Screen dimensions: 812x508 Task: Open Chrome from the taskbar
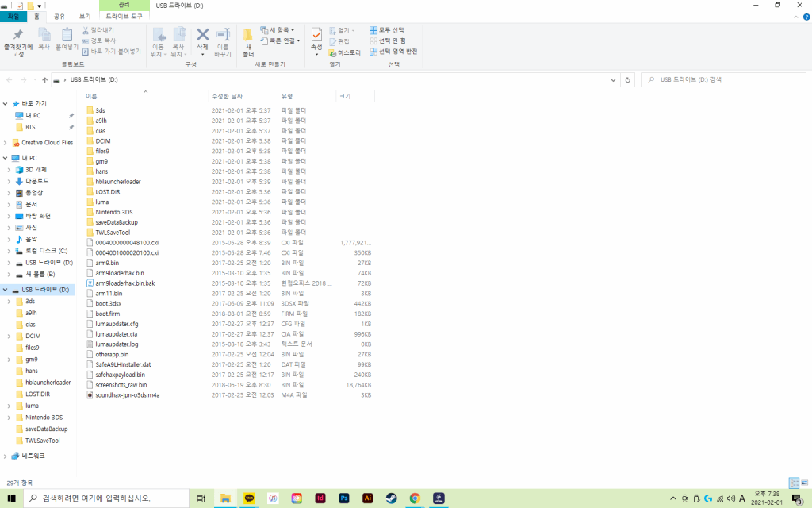point(415,498)
